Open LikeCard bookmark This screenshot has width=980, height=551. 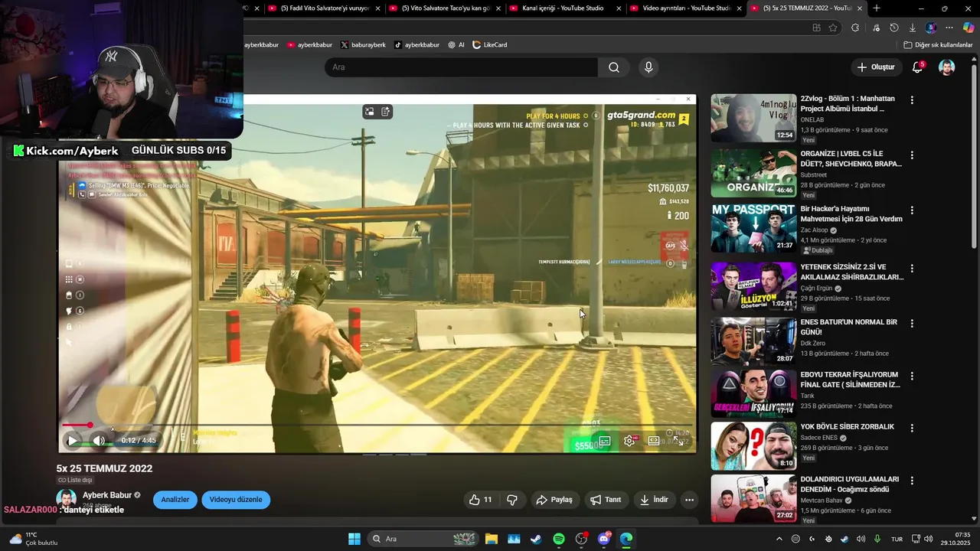tap(489, 45)
